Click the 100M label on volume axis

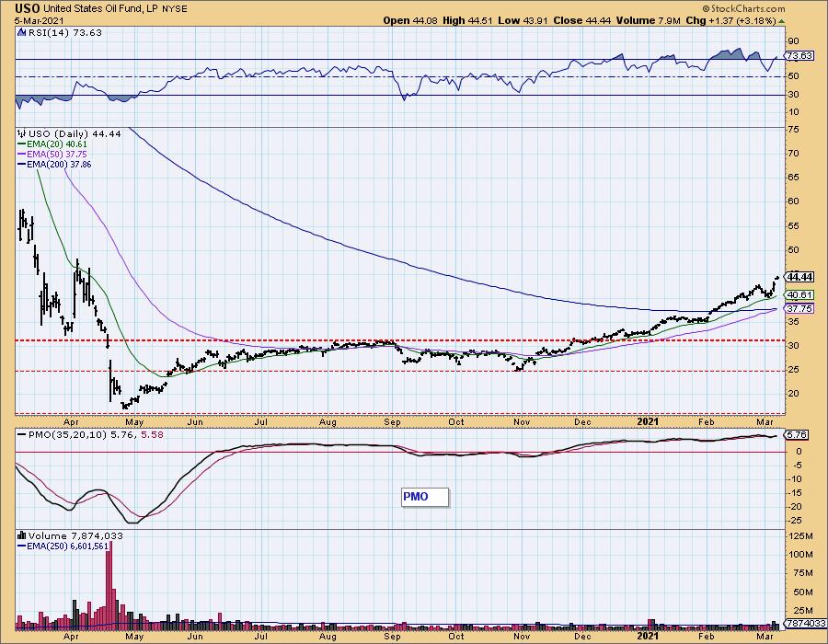pyautogui.click(x=802, y=555)
